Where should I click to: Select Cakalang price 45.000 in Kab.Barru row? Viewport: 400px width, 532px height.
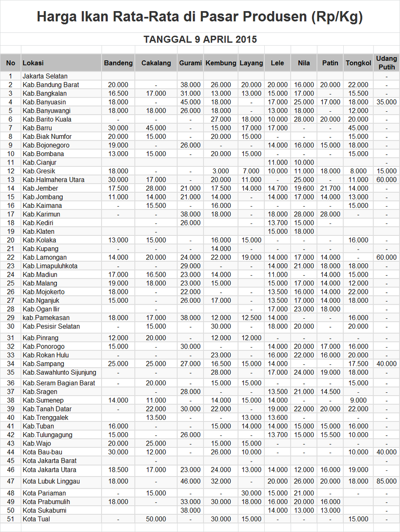click(156, 128)
